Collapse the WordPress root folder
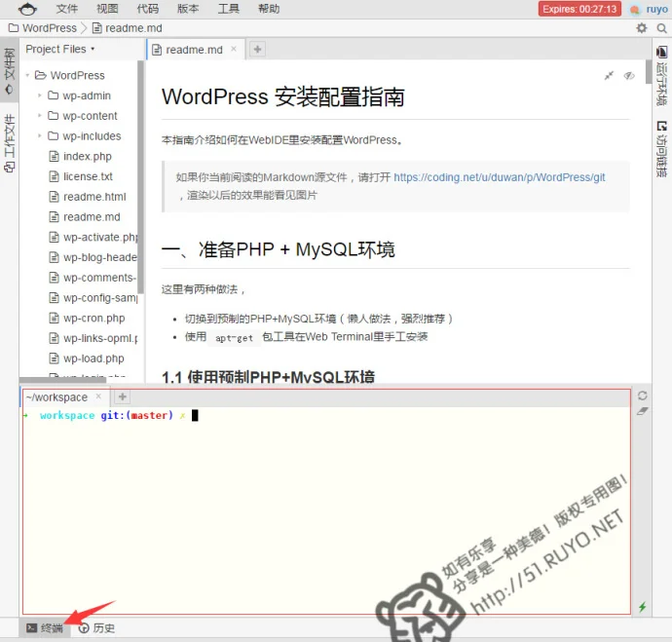Image resolution: width=672 pixels, height=642 pixels. click(x=27, y=75)
